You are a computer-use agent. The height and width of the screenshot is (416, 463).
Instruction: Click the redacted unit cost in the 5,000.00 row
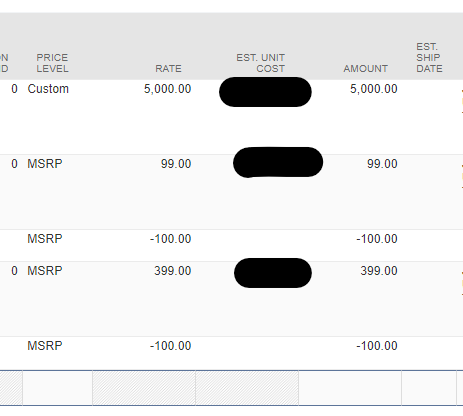coord(265,92)
